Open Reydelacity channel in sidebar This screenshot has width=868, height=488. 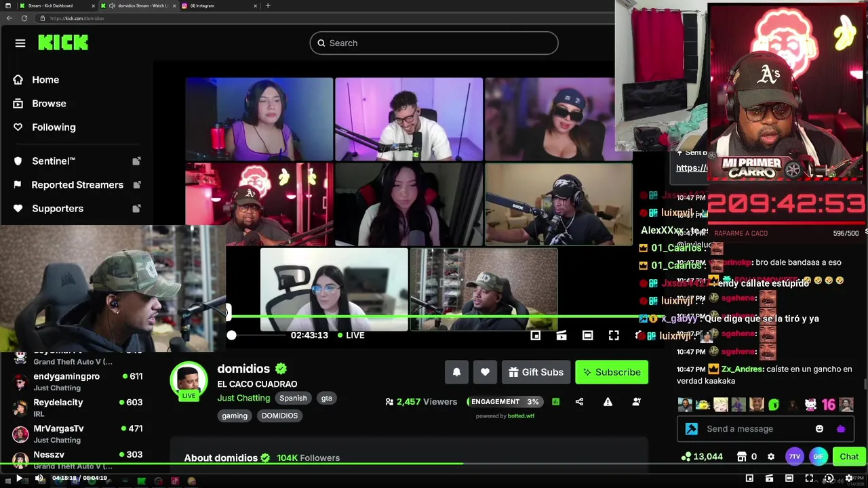pos(77,407)
